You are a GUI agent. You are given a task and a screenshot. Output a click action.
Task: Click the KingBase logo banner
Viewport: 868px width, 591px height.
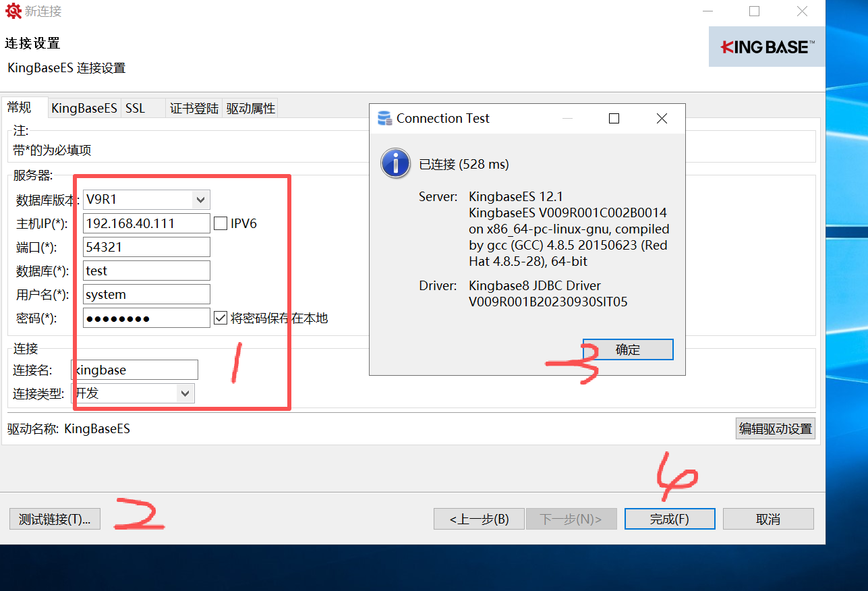(767, 47)
